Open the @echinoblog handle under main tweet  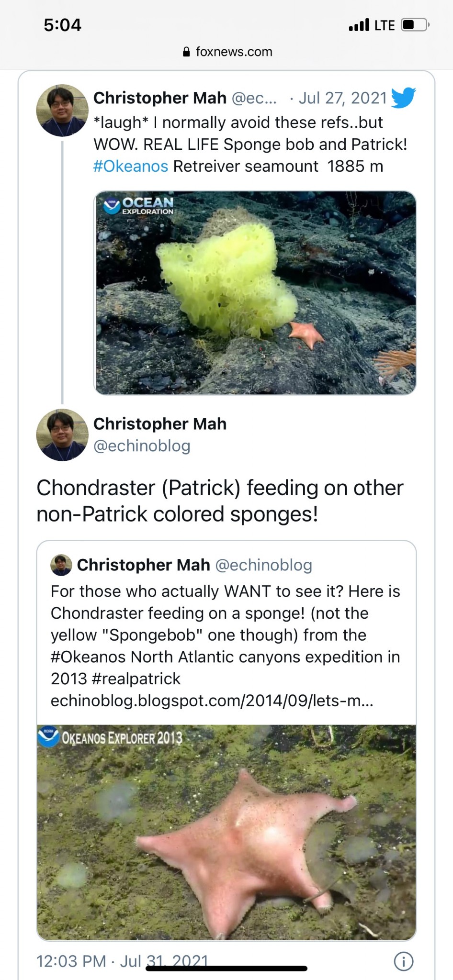(x=142, y=446)
